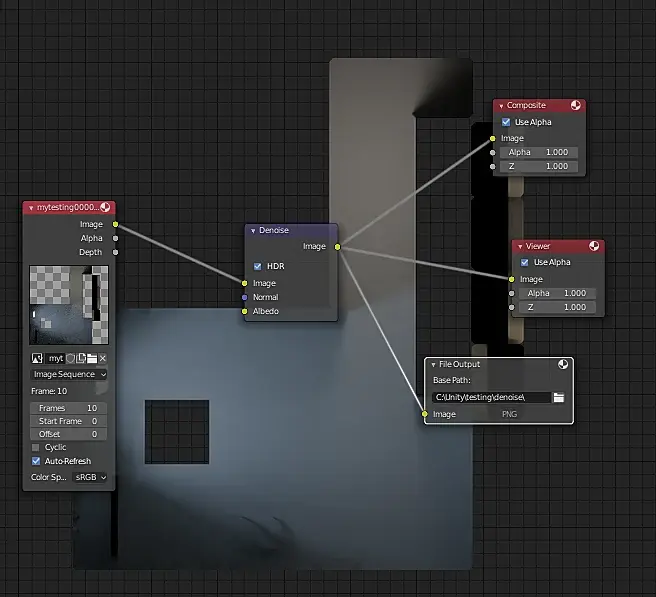The height and width of the screenshot is (597, 656).
Task: Click Image output socket of image node
Action: [115, 225]
